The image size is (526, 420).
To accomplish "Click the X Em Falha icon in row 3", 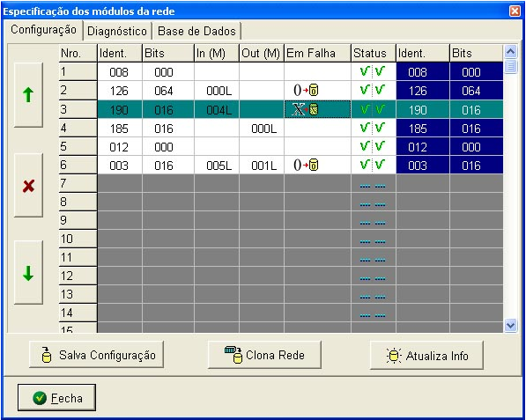I will click(306, 109).
